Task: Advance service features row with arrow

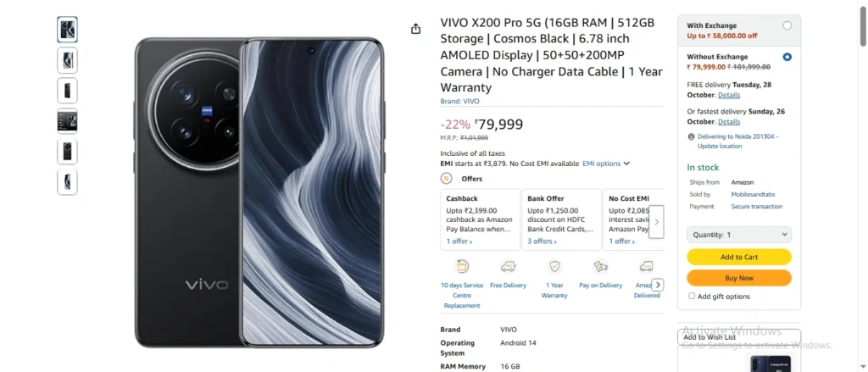Action: (x=657, y=285)
